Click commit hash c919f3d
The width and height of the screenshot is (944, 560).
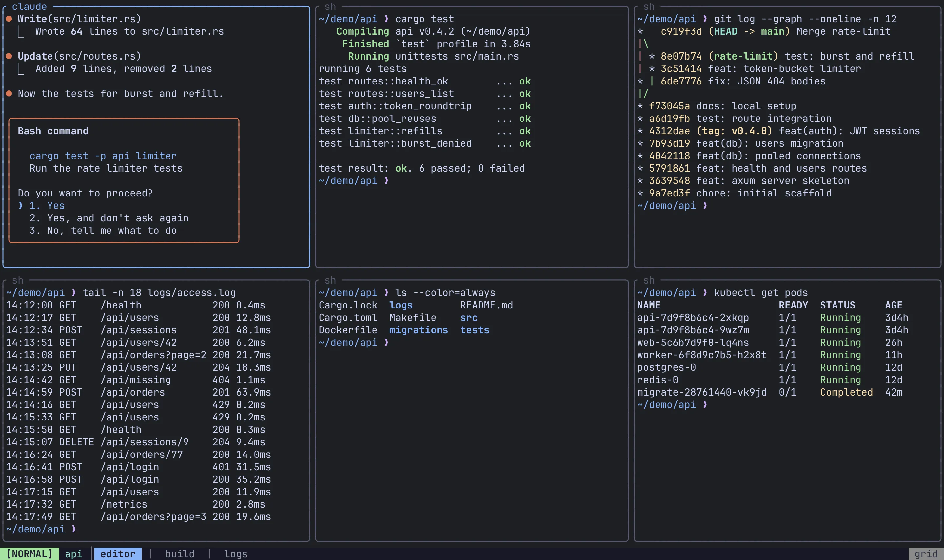coord(681,31)
